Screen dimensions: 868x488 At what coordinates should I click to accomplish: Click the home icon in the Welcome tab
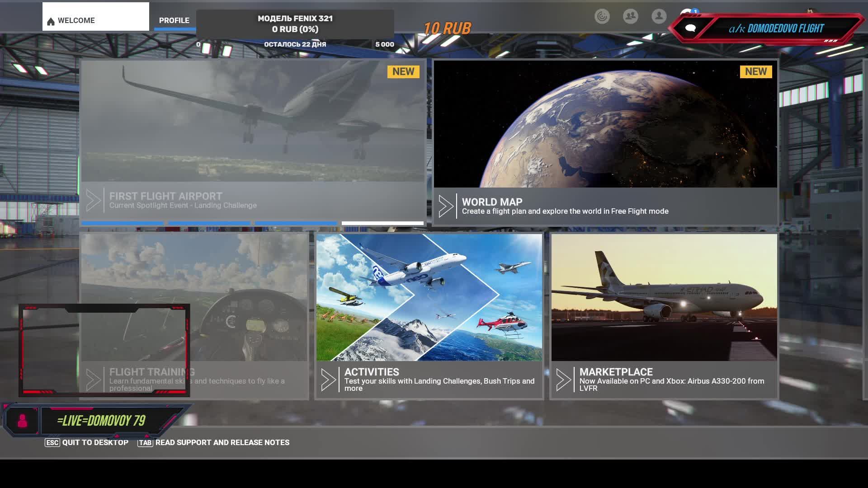point(51,21)
